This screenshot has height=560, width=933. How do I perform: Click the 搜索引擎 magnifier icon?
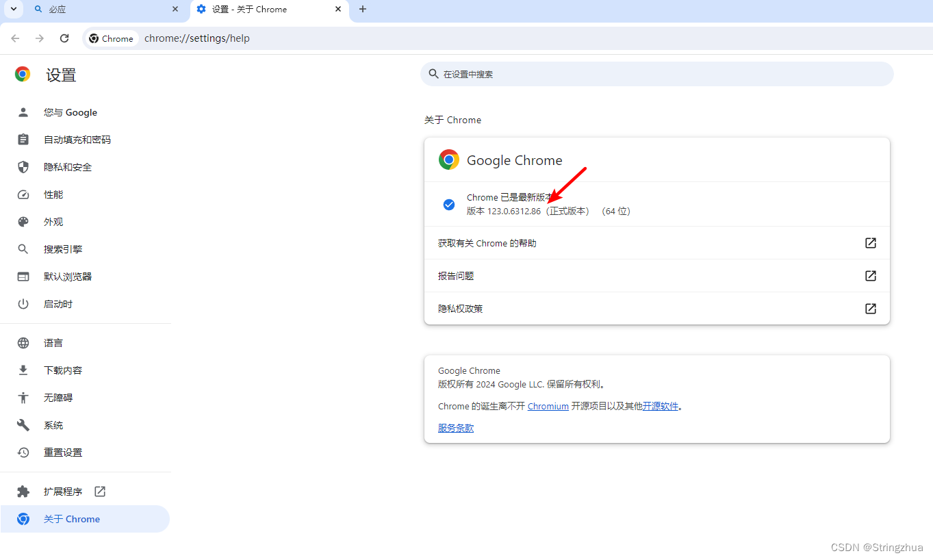coord(23,249)
